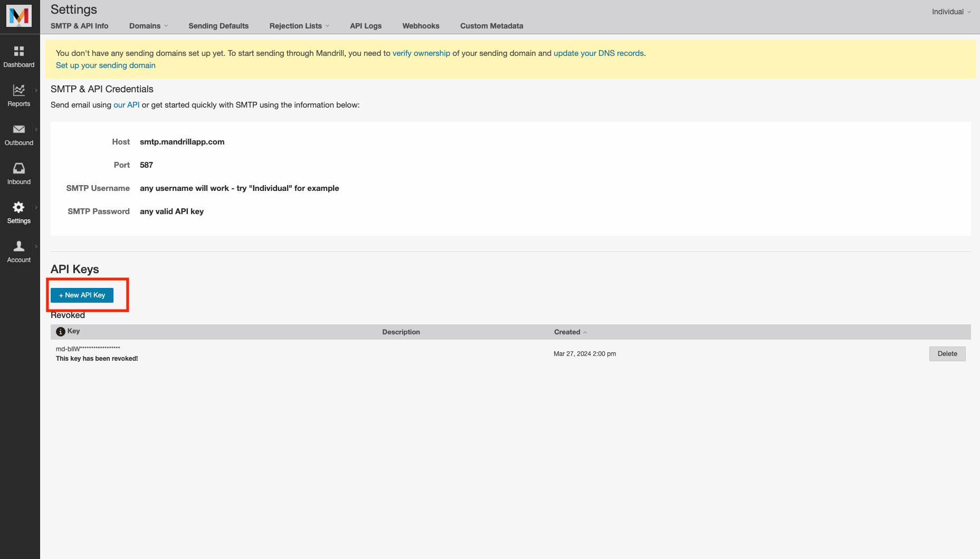
Task: Click Set up your sending domain link
Action: pyautogui.click(x=106, y=65)
